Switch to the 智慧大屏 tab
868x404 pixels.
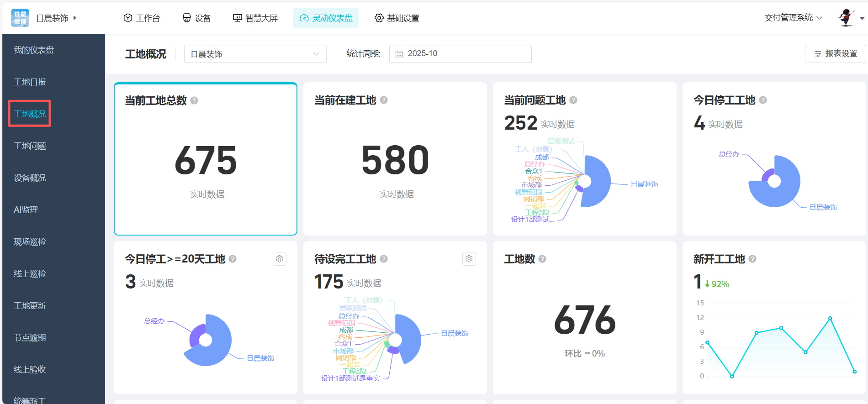(255, 18)
